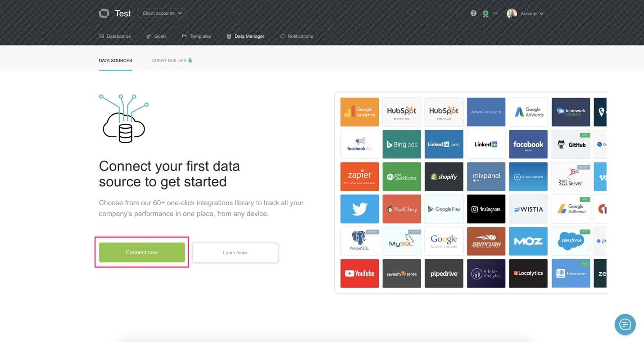644x342 pixels.
Task: Click the 'Test' account name text
Action: tap(122, 13)
